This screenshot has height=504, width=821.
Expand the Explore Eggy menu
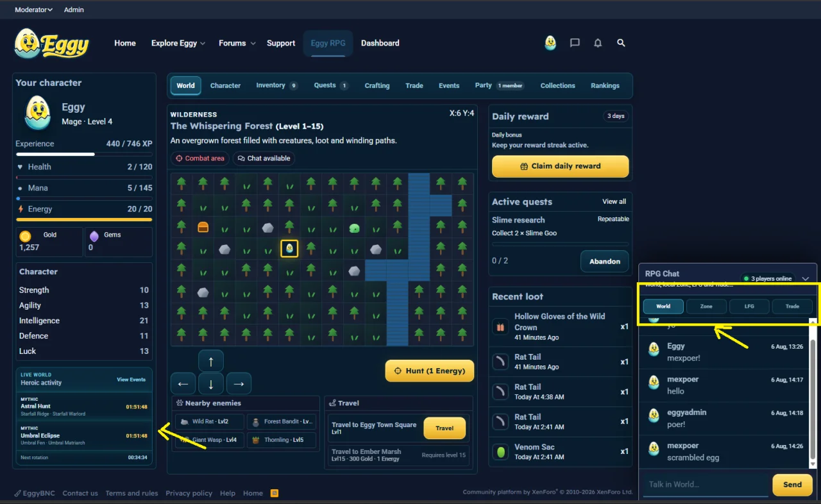pos(178,43)
